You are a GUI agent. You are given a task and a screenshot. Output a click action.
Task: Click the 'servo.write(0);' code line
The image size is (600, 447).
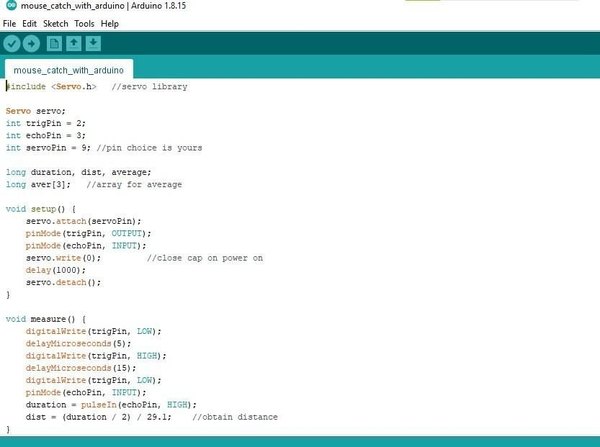(x=64, y=258)
